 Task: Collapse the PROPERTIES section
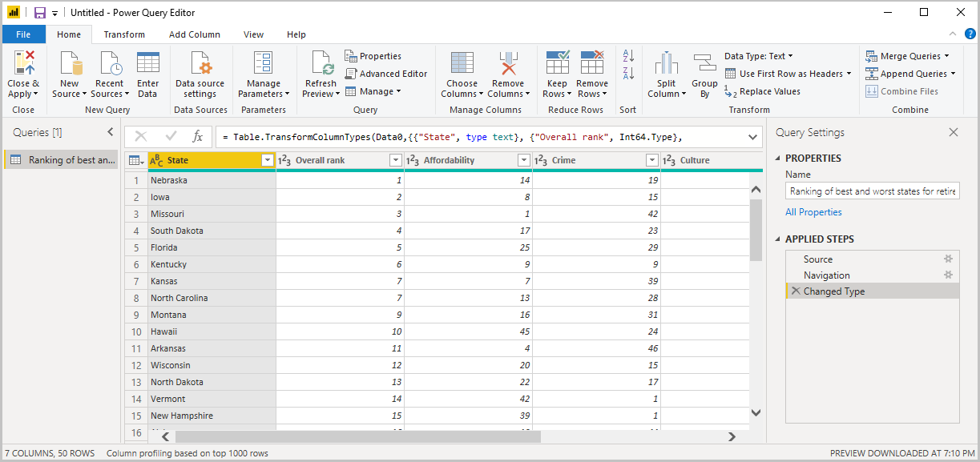tap(779, 158)
